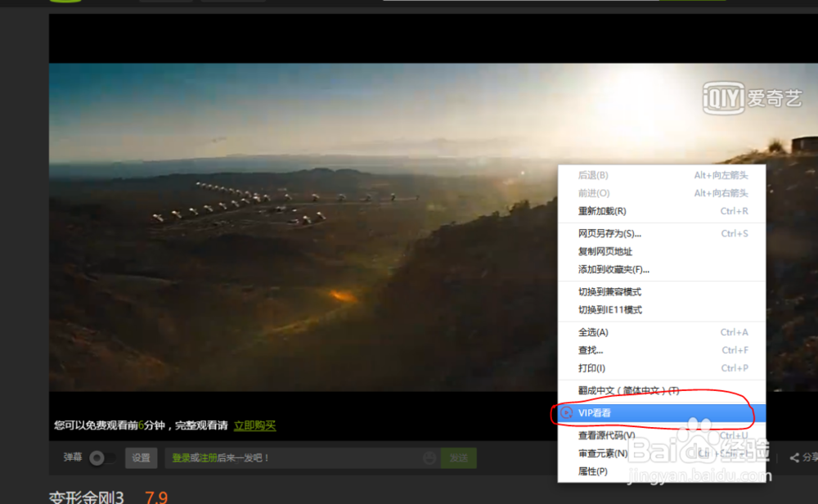Choose "添加到收藏夹(F)..." menu entry
The width and height of the screenshot is (818, 504).
coord(662,270)
